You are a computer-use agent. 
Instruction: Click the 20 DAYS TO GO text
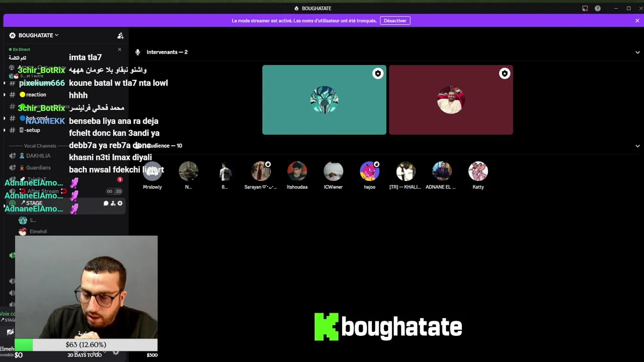point(85,355)
